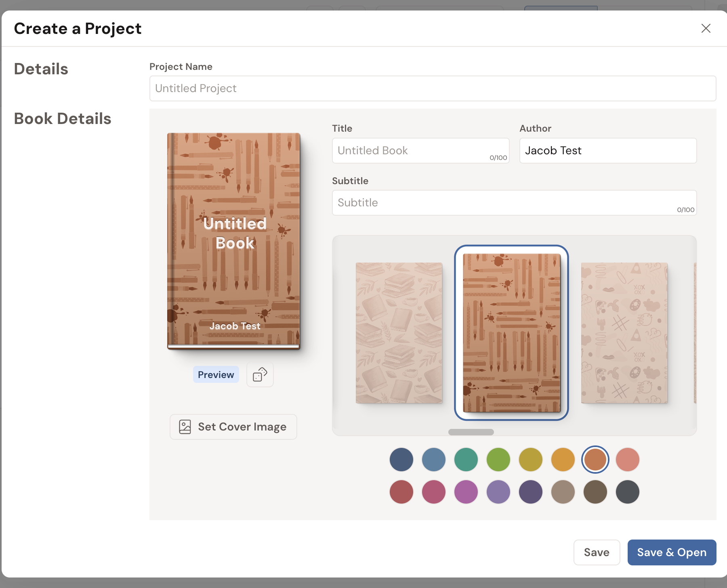Choose the raspberry pink color swatch
Screen dimensions: 727x588
point(434,492)
